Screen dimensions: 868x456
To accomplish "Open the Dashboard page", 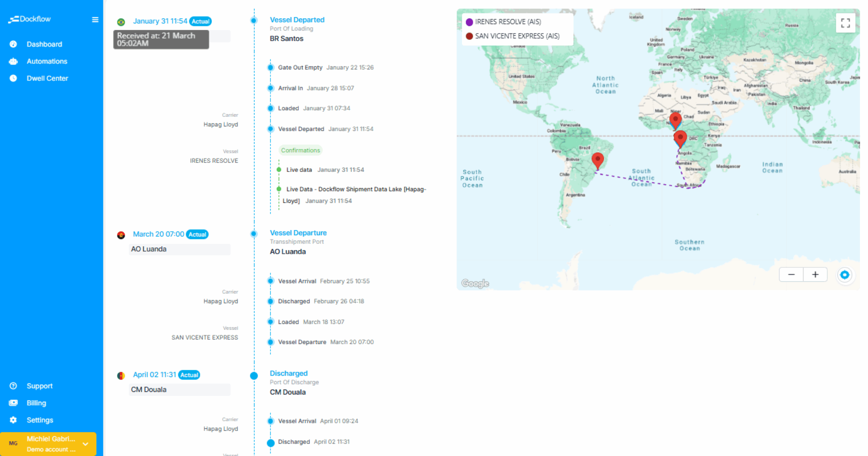I will point(44,44).
